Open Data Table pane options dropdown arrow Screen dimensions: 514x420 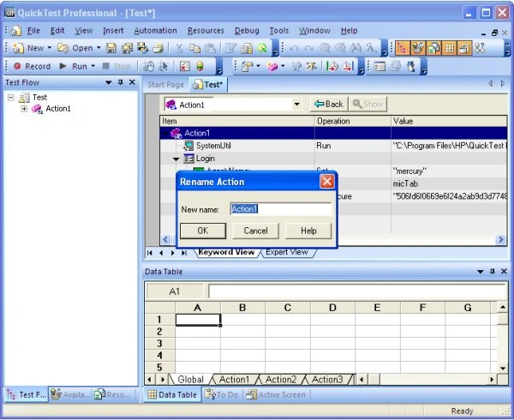(481, 272)
